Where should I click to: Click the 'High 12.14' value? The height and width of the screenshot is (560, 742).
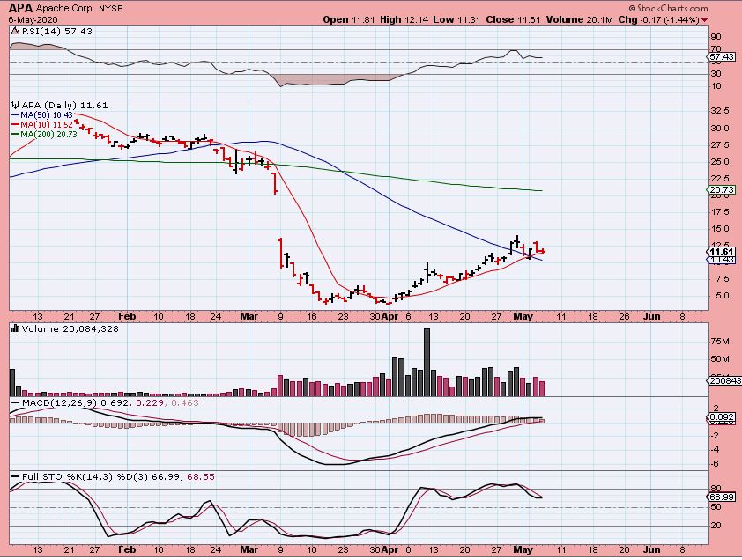[x=405, y=20]
